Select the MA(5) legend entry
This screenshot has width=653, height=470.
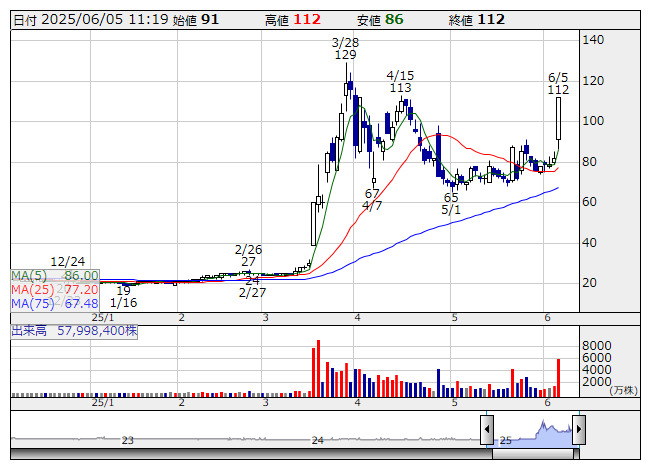pos(55,275)
